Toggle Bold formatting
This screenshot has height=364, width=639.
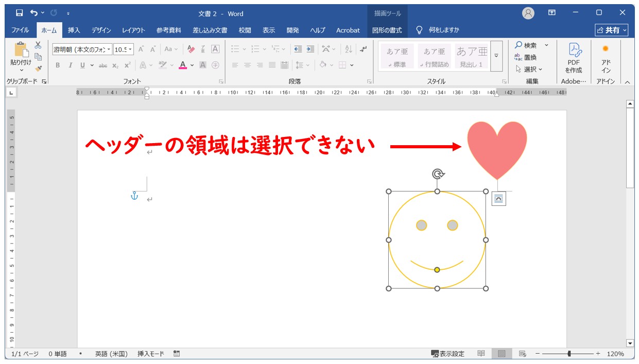[58, 65]
